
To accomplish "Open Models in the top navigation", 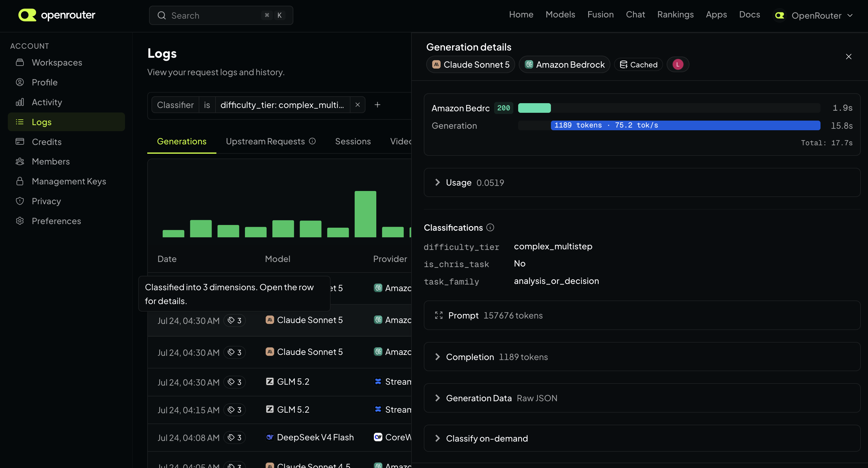I will (x=560, y=14).
